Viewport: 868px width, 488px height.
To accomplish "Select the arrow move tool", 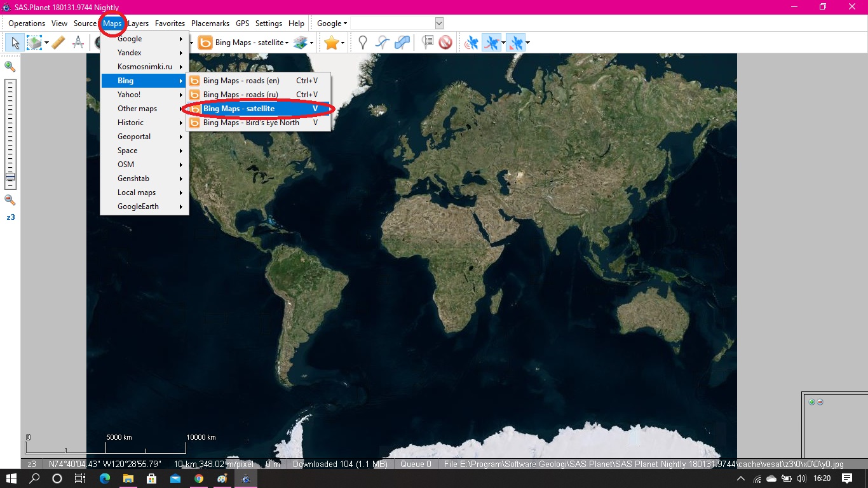I will tap(15, 43).
